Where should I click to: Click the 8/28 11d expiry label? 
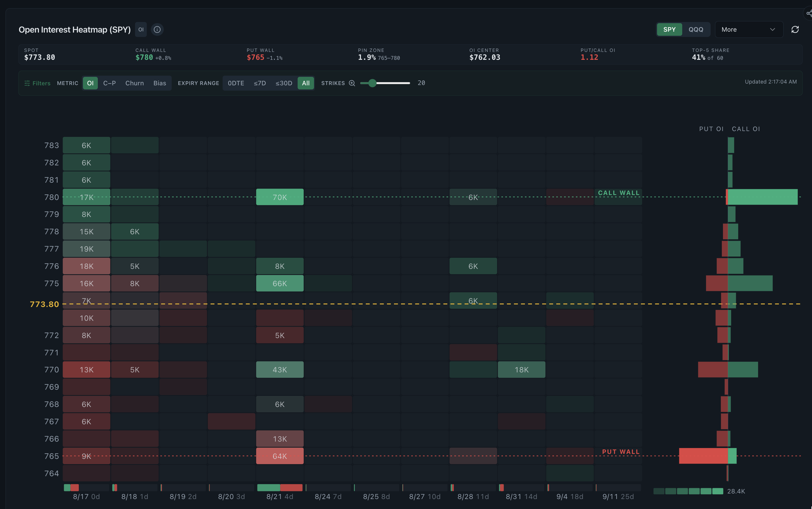[x=473, y=497]
